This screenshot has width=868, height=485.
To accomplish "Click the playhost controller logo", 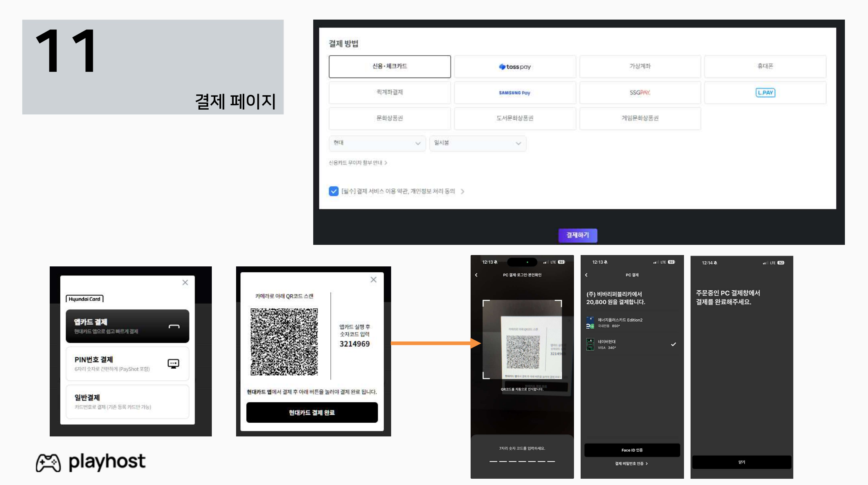I will (x=49, y=463).
